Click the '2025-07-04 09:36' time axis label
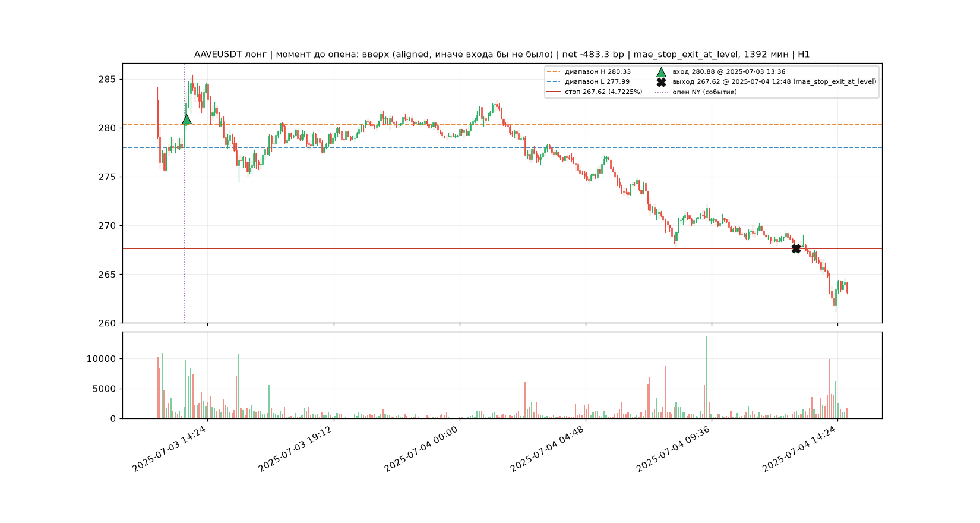 (x=674, y=449)
